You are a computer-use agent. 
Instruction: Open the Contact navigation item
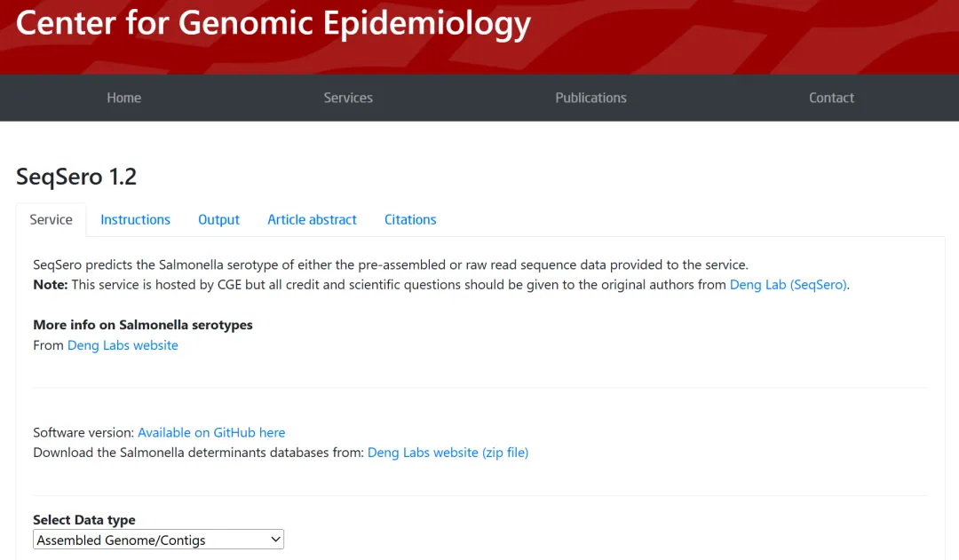[x=831, y=98]
